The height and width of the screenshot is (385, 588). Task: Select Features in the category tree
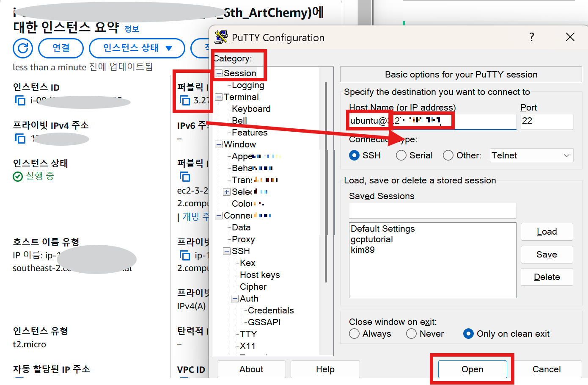click(250, 133)
